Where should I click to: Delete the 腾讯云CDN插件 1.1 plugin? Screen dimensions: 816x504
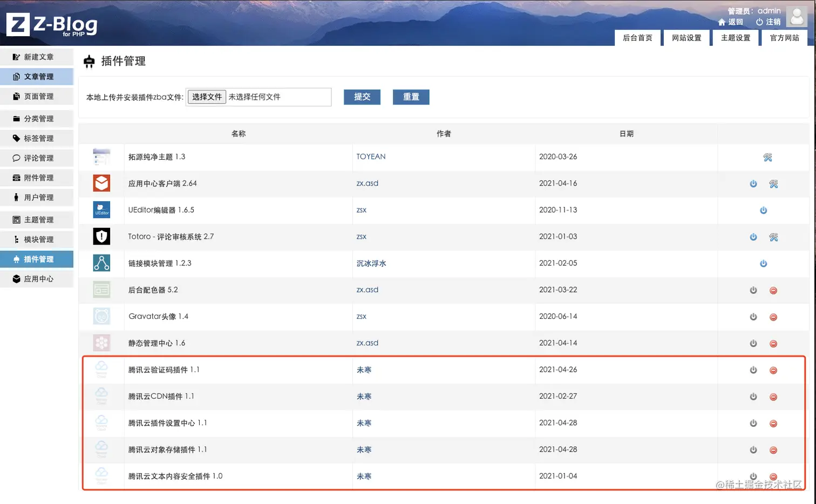pos(773,397)
